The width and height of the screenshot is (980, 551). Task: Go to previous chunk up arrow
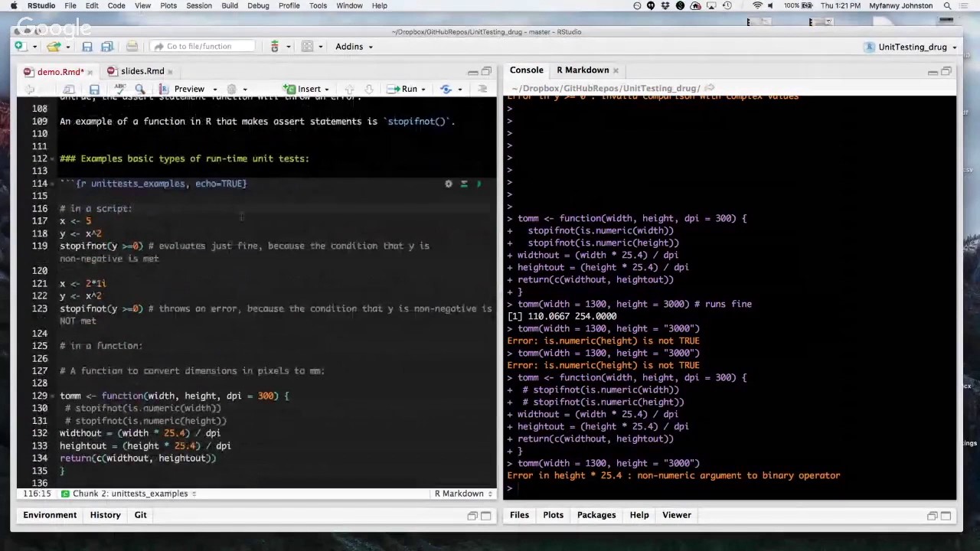tap(350, 90)
